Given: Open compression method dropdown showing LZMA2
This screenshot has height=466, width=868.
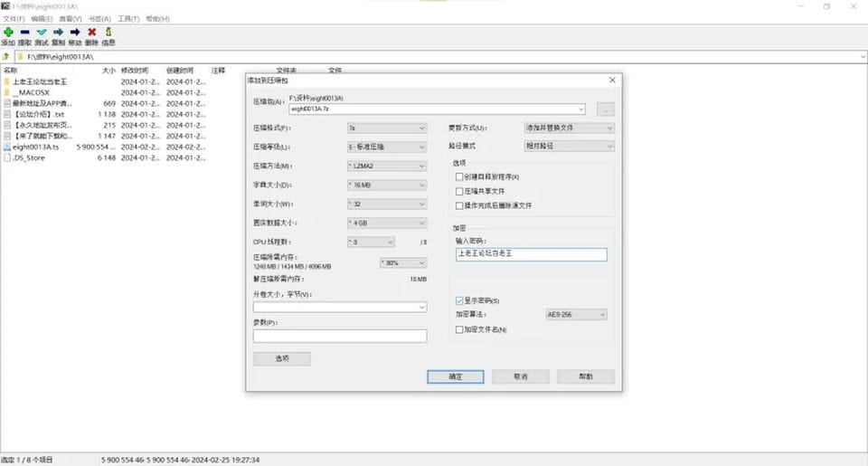Looking at the screenshot, I should coord(387,166).
